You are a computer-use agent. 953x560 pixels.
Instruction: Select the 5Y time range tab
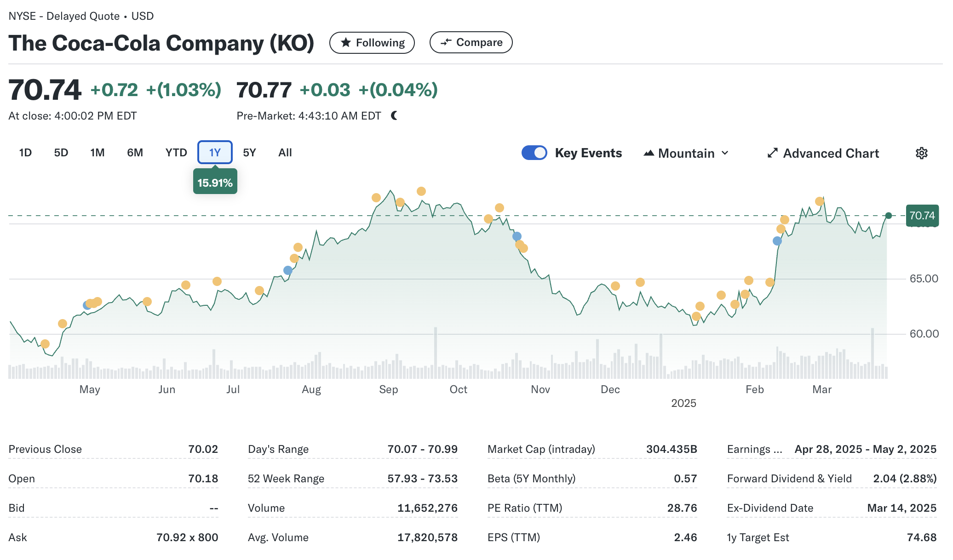pyautogui.click(x=249, y=153)
